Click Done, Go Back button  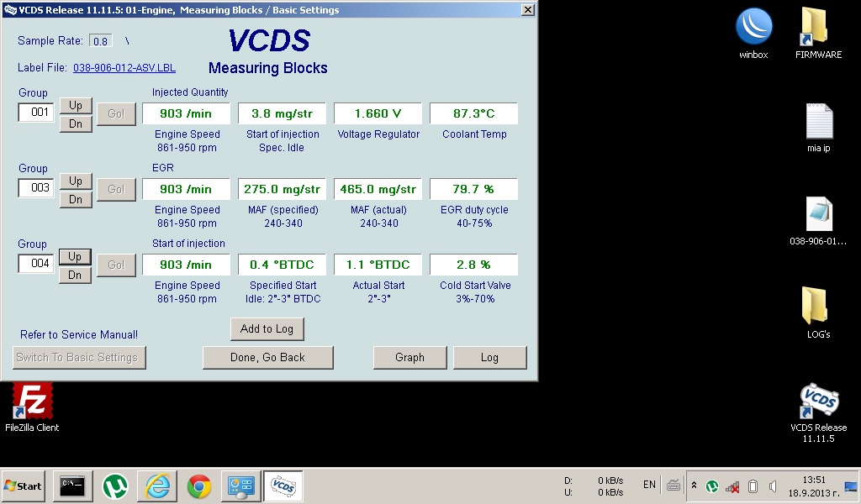coord(267,357)
